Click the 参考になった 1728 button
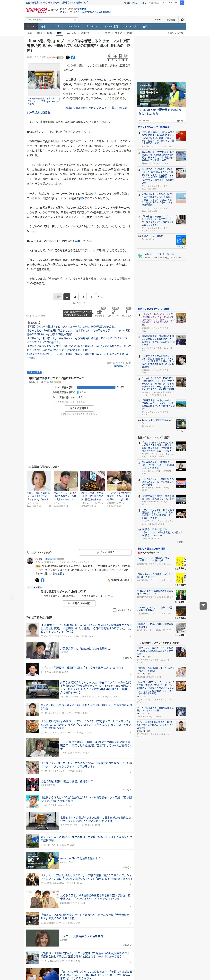The image size is (210, 980). [x=119, y=580]
